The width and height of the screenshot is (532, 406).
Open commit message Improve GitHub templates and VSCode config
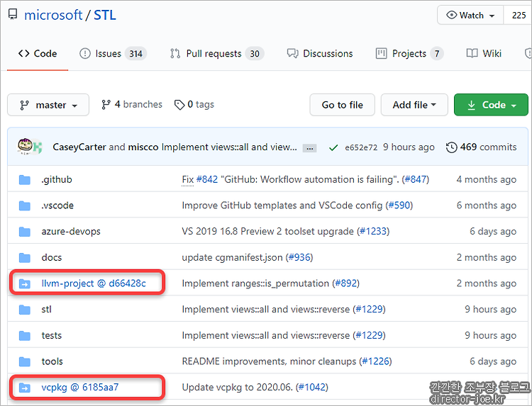click(x=282, y=205)
